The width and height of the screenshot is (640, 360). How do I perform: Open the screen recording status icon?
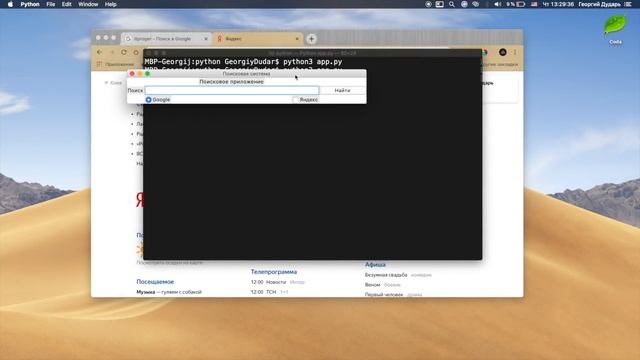point(428,4)
